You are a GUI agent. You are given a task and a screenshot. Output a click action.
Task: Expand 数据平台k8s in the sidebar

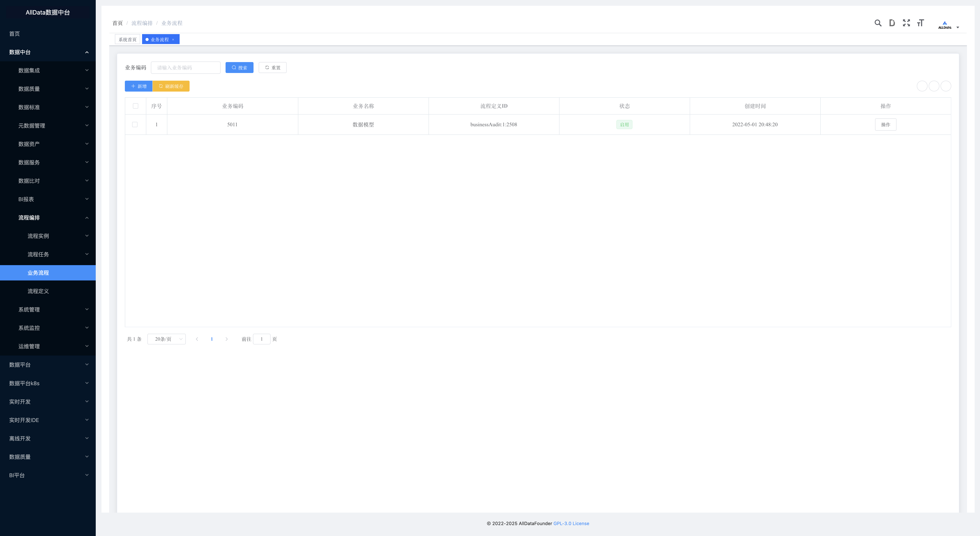48,383
